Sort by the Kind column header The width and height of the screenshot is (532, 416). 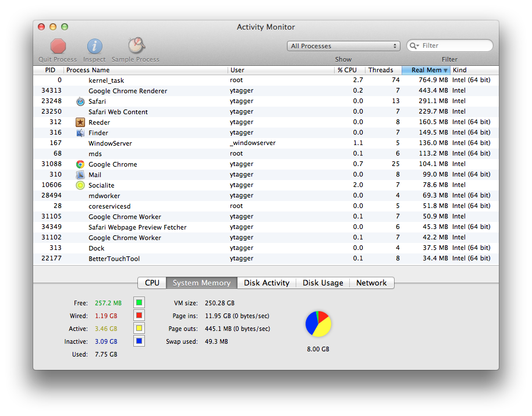pyautogui.click(x=474, y=70)
